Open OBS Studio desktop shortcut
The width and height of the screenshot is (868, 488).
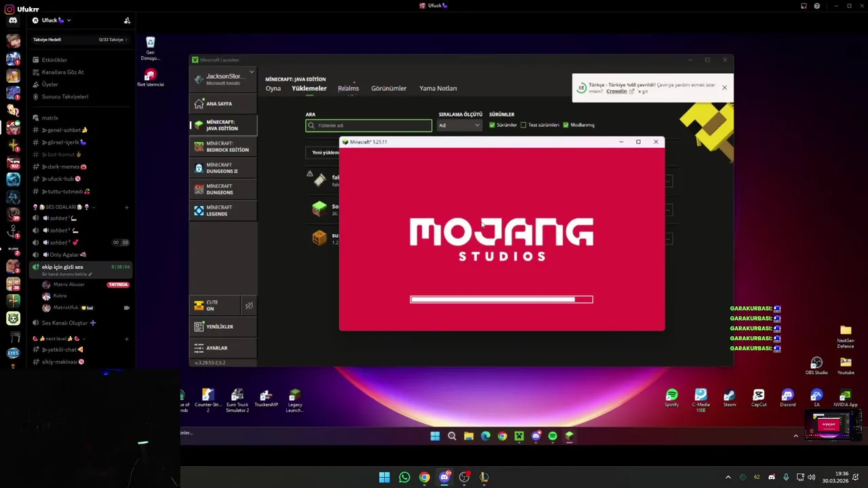[816, 366]
